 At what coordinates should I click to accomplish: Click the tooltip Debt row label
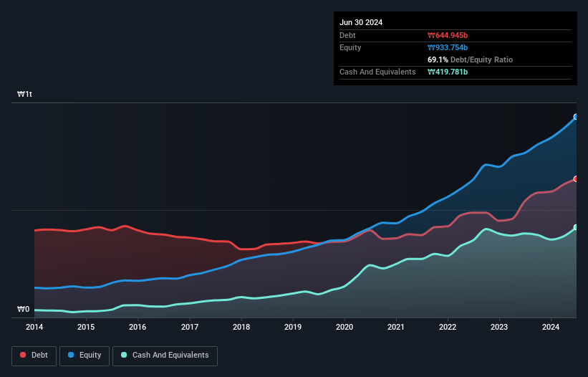[347, 35]
